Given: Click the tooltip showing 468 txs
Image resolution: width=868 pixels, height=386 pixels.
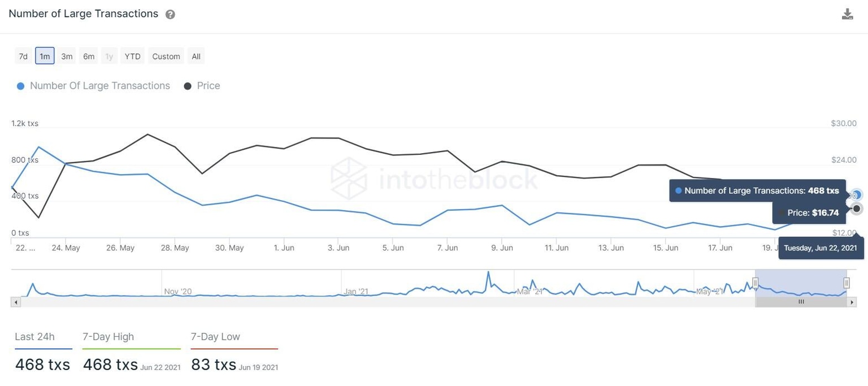Looking at the screenshot, I should 757,190.
